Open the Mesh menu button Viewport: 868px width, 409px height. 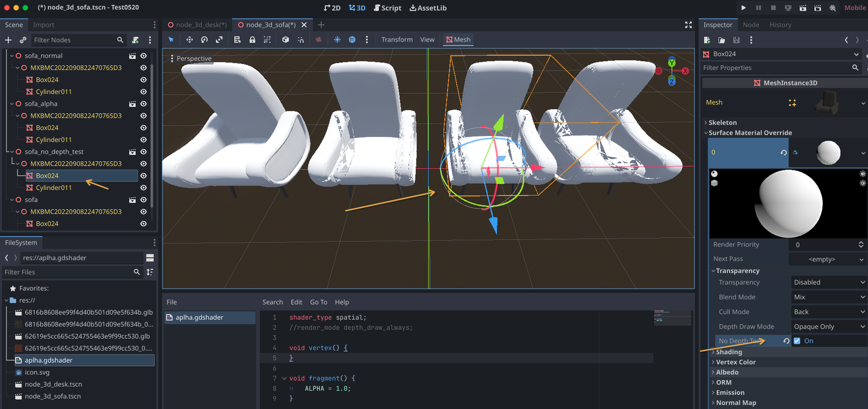click(x=458, y=40)
